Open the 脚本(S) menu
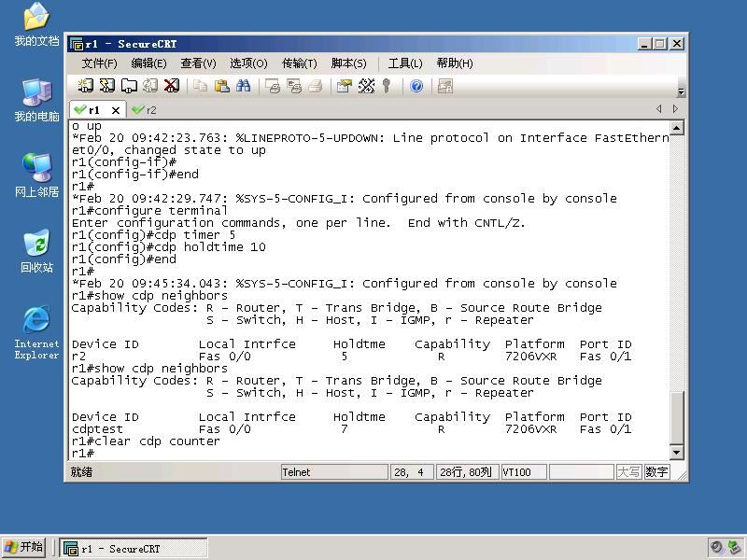This screenshot has height=560, width=747. coord(348,63)
